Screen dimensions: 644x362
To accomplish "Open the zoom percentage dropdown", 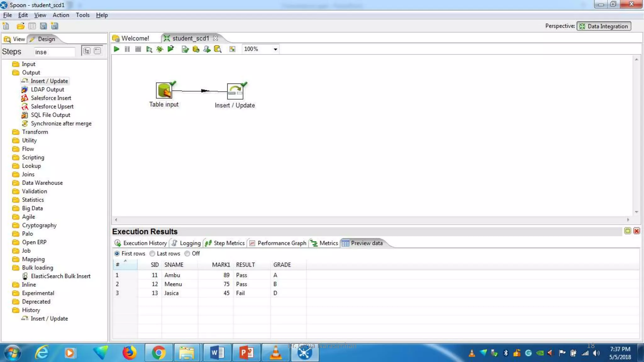I will (x=275, y=49).
